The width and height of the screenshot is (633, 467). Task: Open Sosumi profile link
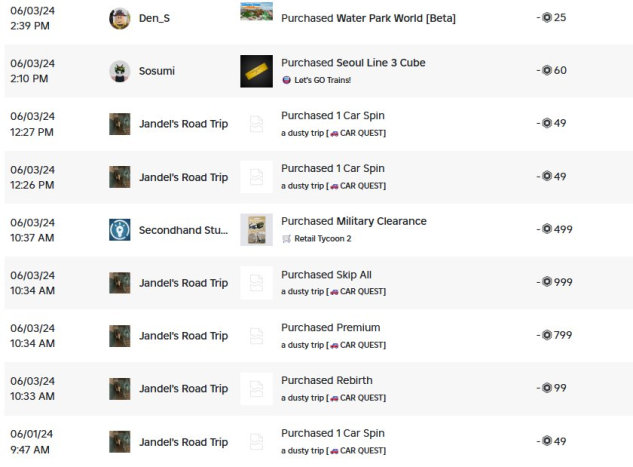[x=160, y=71]
